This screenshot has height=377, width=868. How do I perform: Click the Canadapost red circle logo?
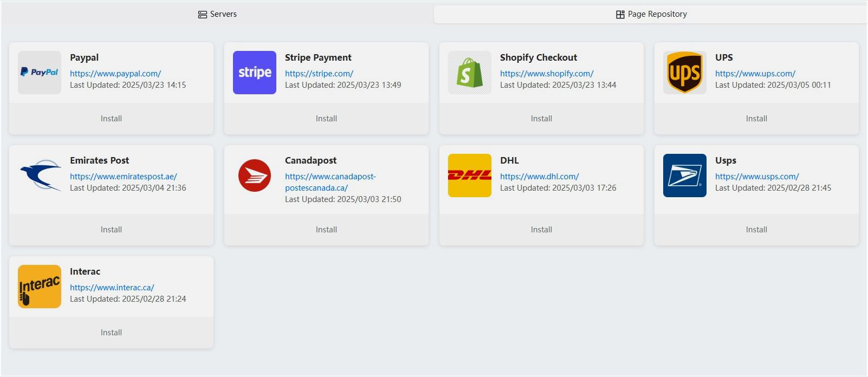(x=255, y=175)
